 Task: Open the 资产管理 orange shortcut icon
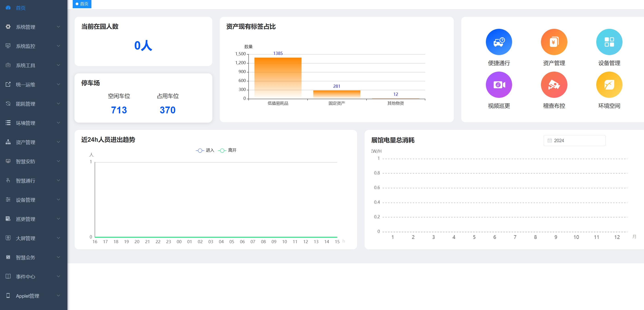pos(554,42)
